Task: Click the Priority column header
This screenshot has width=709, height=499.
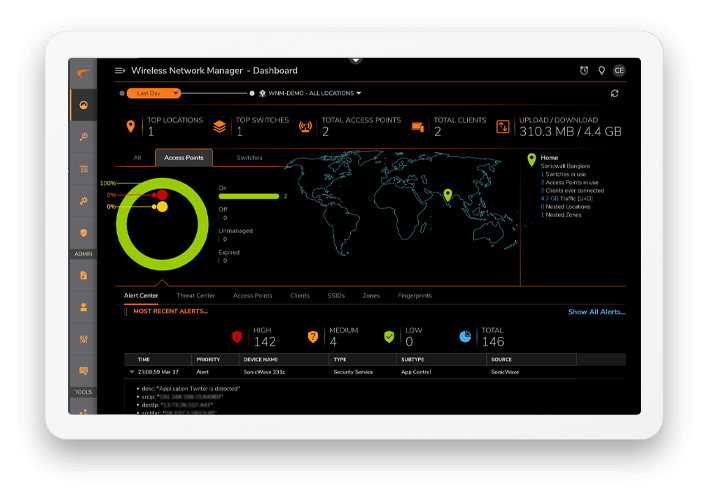Action: pyautogui.click(x=208, y=357)
